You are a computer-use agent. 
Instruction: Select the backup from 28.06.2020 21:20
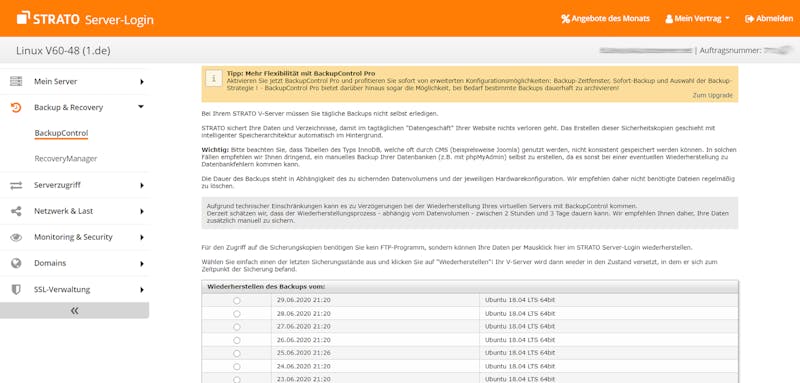coord(237,314)
